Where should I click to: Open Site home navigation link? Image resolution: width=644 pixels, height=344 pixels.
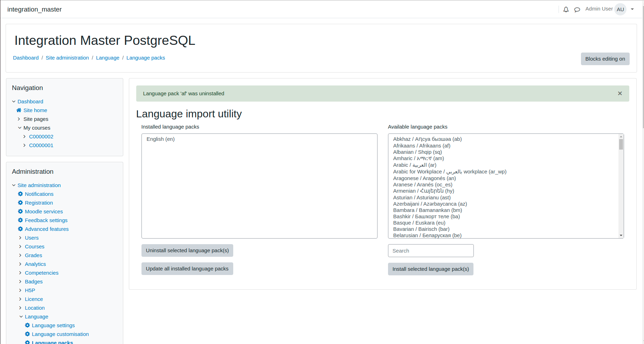tap(35, 110)
